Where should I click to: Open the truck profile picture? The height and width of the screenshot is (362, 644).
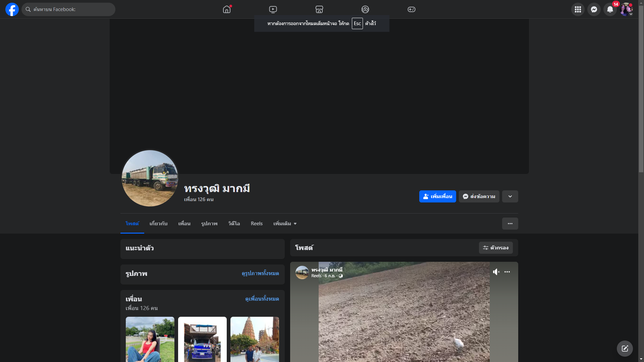point(150,178)
